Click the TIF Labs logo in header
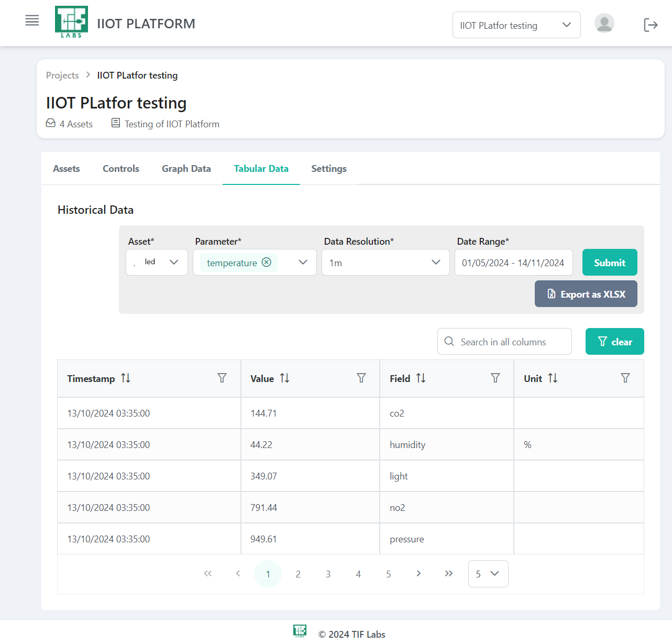Image resolution: width=672 pixels, height=644 pixels. pos(71,22)
